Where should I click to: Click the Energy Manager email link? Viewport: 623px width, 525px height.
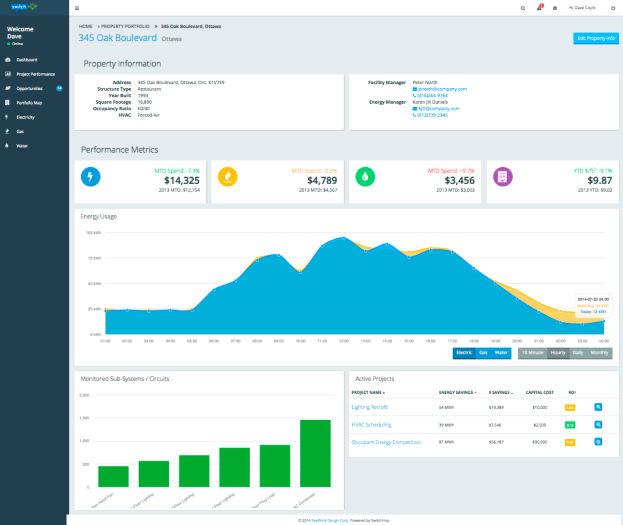tap(439, 108)
